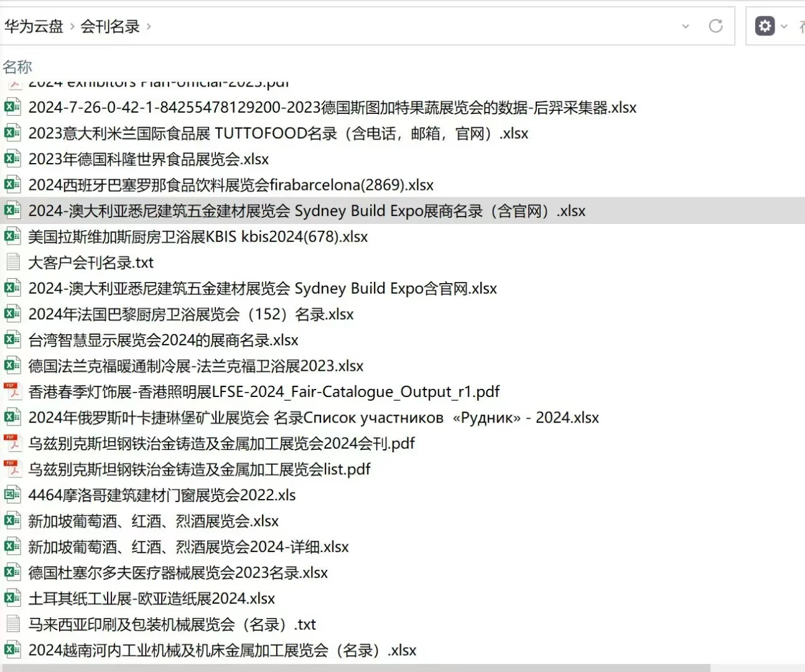Click the refresh icon to reload the file list
Screen dimensions: 805x672
715,26
